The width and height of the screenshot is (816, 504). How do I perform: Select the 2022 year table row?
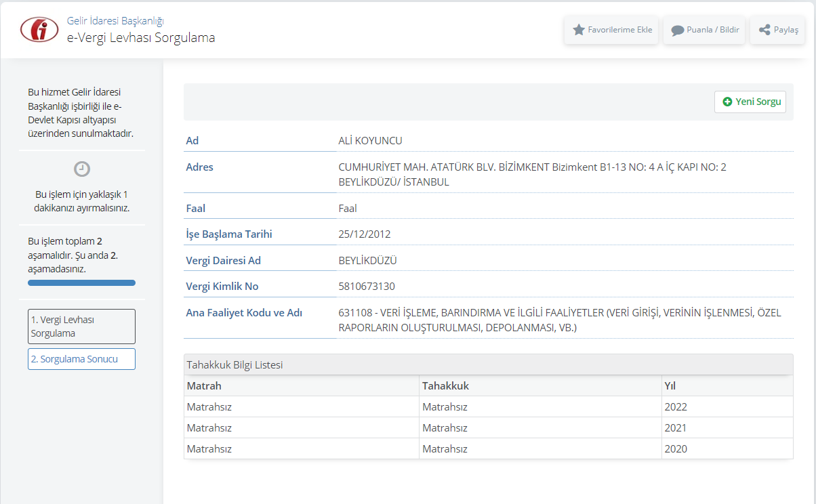[x=488, y=406]
